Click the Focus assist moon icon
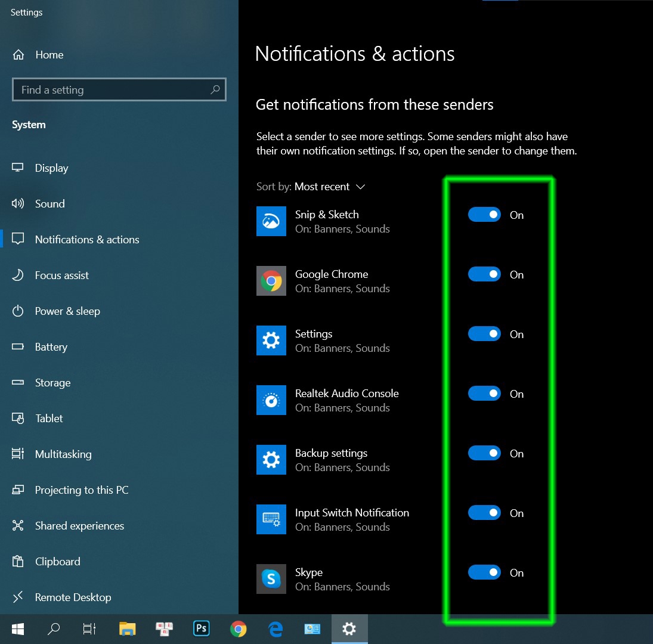Screen dimensions: 653x644 click(17, 275)
